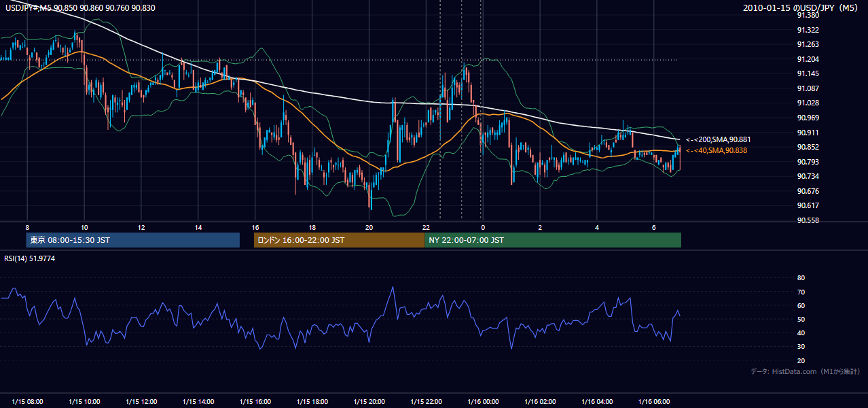
Task: Click the 1/16 00:00 time axis label
Action: pos(483,401)
